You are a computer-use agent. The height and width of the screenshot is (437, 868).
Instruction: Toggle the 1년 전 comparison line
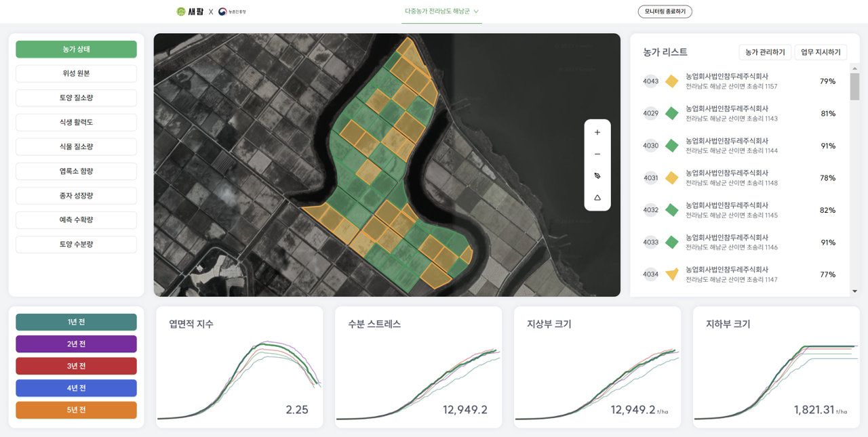(76, 322)
